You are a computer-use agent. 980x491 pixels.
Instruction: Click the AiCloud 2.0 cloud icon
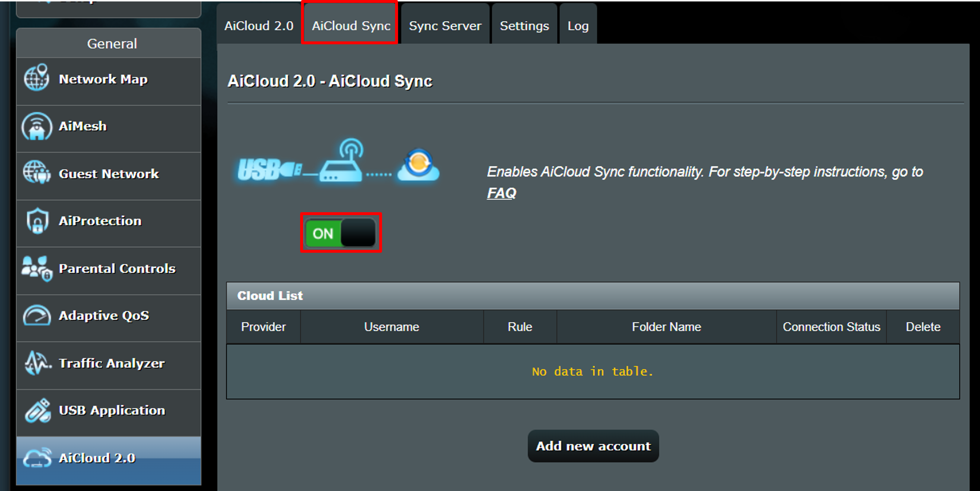(x=37, y=457)
